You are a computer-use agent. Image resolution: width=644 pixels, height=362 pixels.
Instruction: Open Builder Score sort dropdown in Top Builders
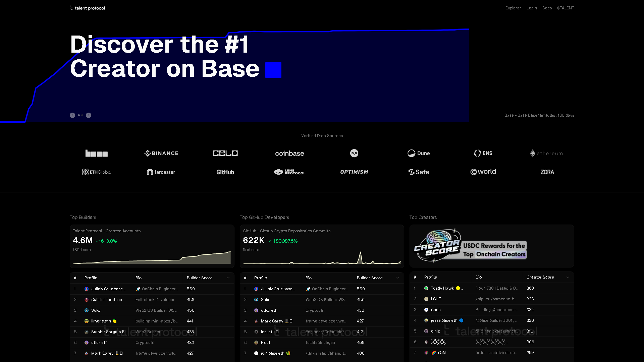click(x=228, y=278)
